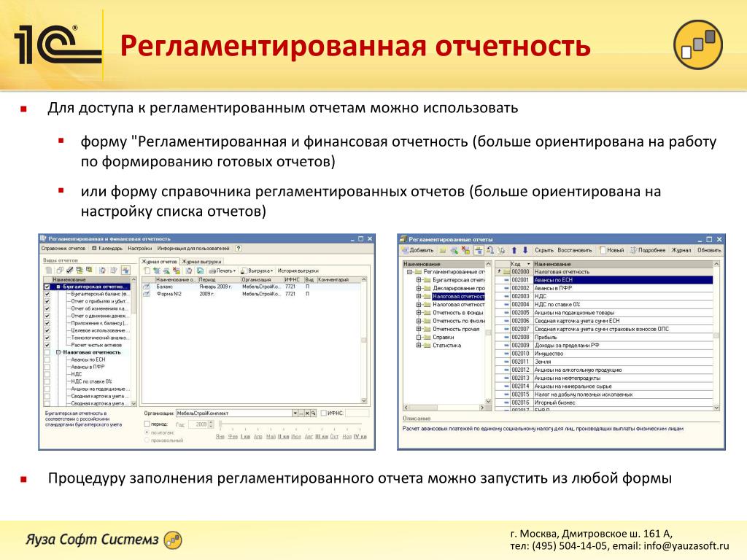
Task: Click the new document icon in Журнал отчетов
Action: pyautogui.click(x=147, y=271)
